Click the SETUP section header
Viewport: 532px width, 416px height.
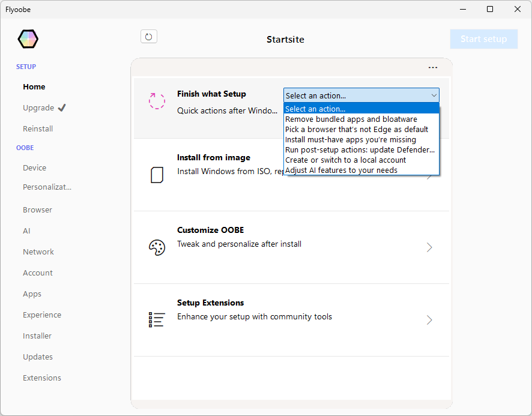(26, 67)
